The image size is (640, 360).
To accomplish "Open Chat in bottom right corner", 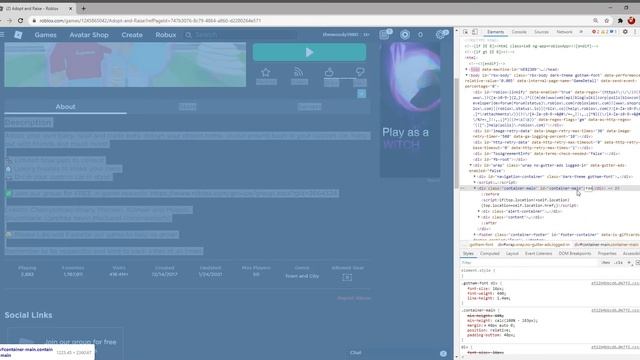I will pyautogui.click(x=356, y=353).
